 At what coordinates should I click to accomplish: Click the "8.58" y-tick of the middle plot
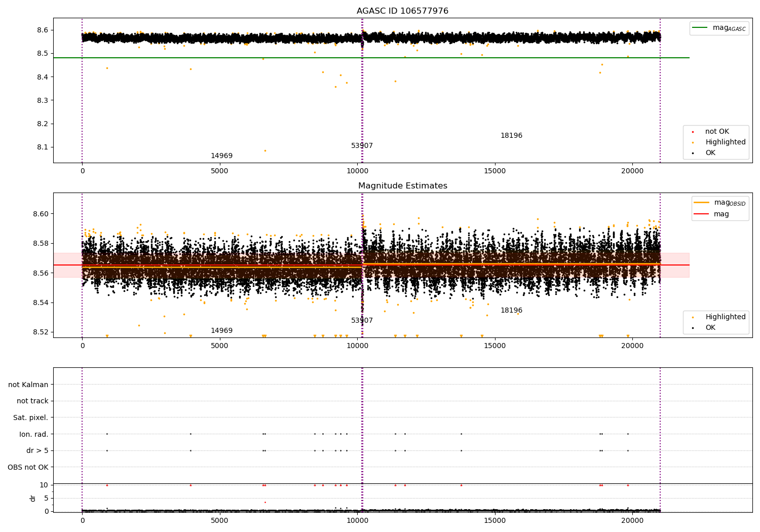click(x=40, y=244)
